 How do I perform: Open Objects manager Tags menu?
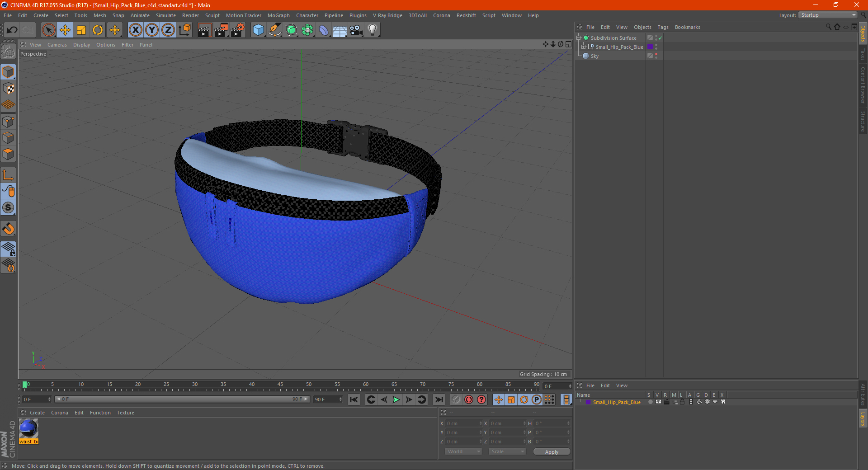[663, 27]
